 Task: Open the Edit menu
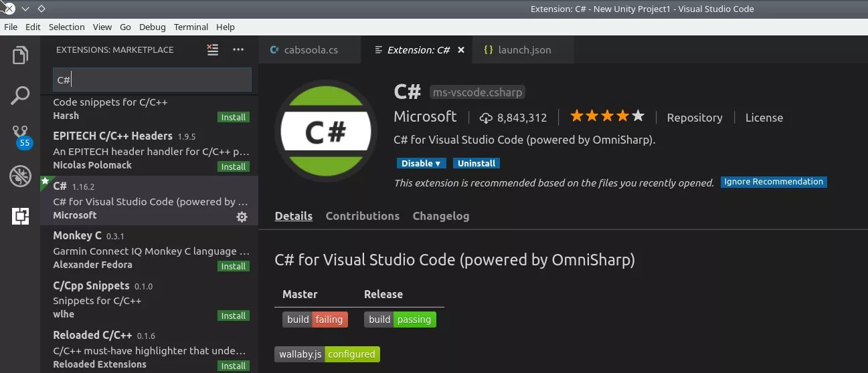pyautogui.click(x=33, y=27)
